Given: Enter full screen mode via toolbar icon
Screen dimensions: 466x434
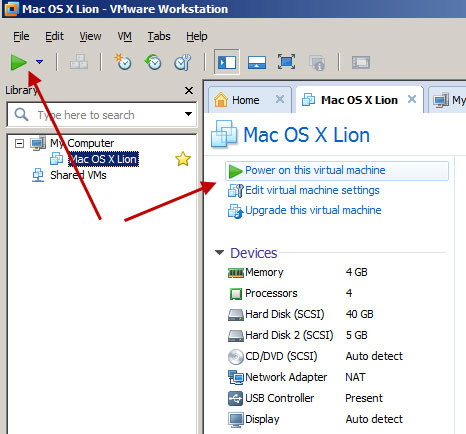Looking at the screenshot, I should tap(286, 62).
